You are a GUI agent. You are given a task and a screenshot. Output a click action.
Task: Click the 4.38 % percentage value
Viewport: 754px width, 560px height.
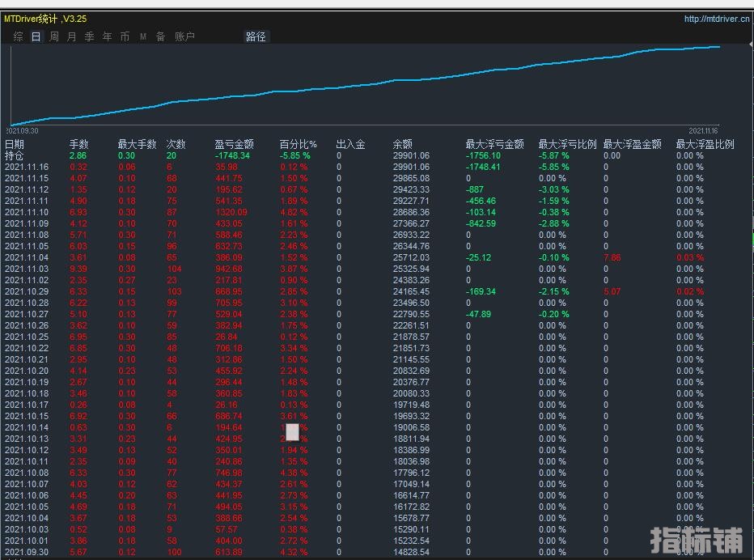[294, 473]
